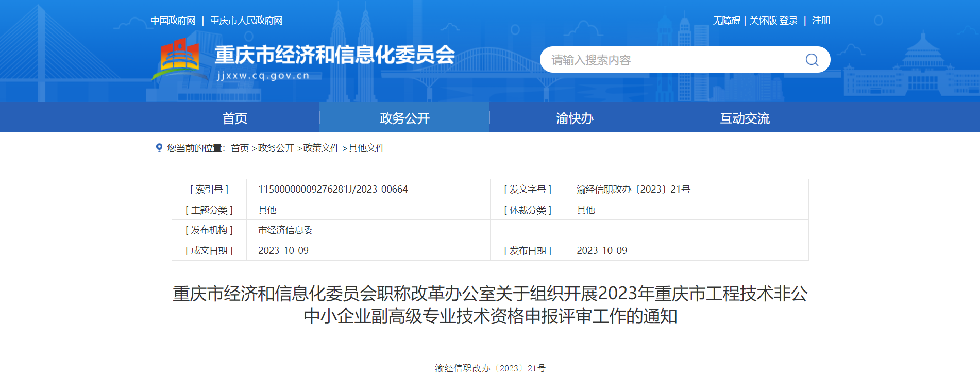The width and height of the screenshot is (980, 376).
Task: Open the 政务公开 navigation tab
Action: (404, 118)
